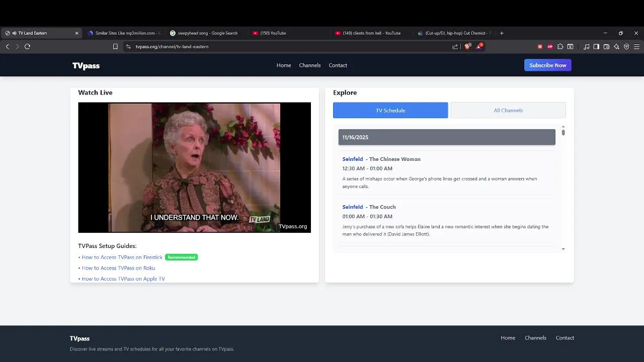Open Brave Shields lion icon
644x362 pixels.
(x=467, y=46)
